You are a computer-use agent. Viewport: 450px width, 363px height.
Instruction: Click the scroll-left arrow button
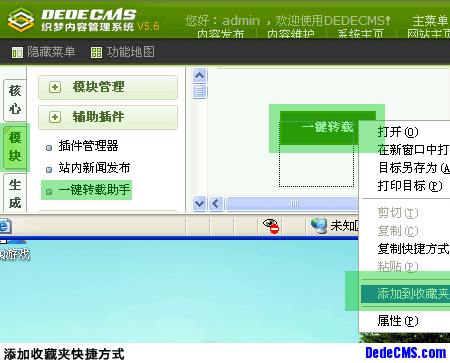click(x=216, y=203)
